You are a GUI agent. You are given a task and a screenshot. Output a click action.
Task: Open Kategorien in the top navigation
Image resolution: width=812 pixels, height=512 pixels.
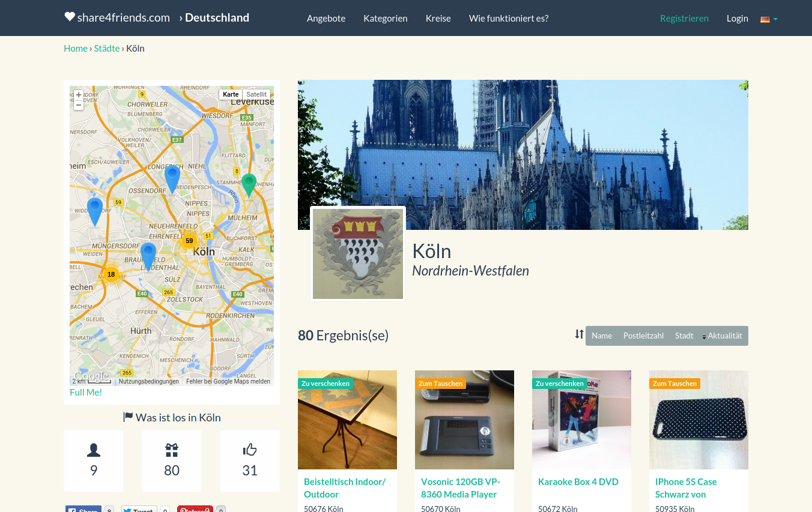tap(385, 18)
